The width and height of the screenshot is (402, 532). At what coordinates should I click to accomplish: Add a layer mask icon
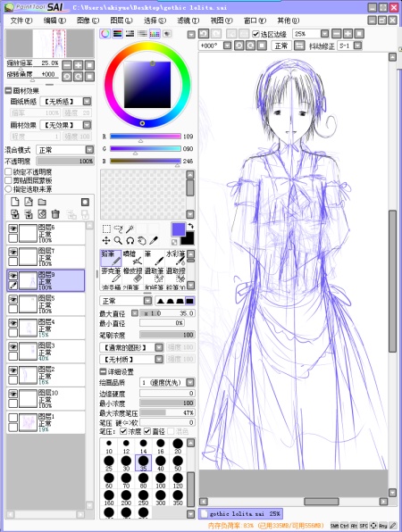click(x=85, y=203)
